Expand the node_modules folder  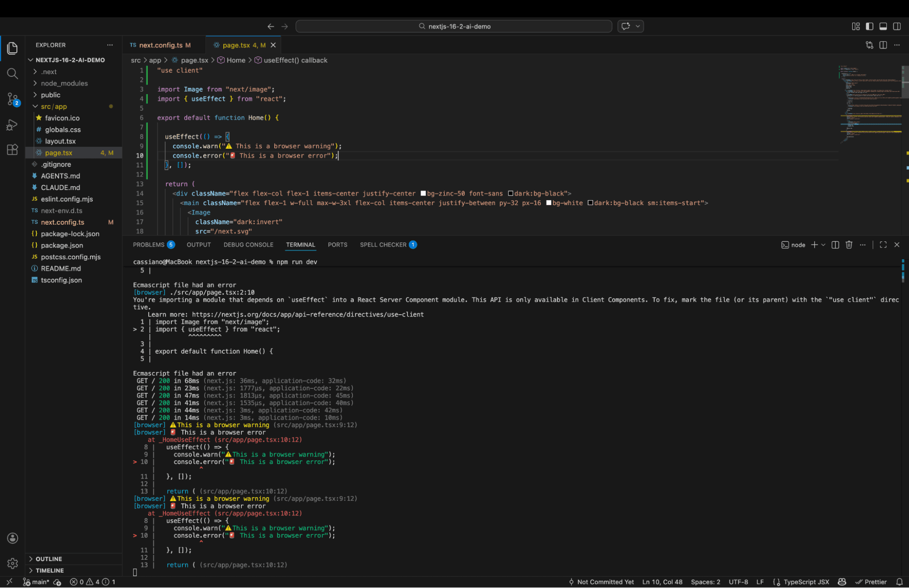[x=64, y=83]
